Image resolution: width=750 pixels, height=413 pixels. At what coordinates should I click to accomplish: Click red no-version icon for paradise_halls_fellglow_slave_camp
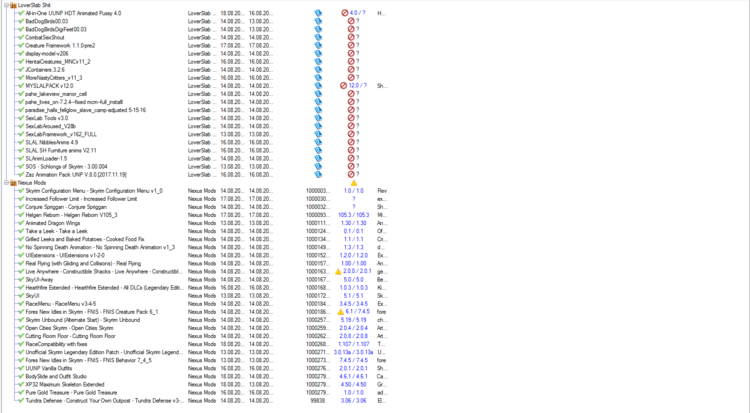(x=351, y=110)
